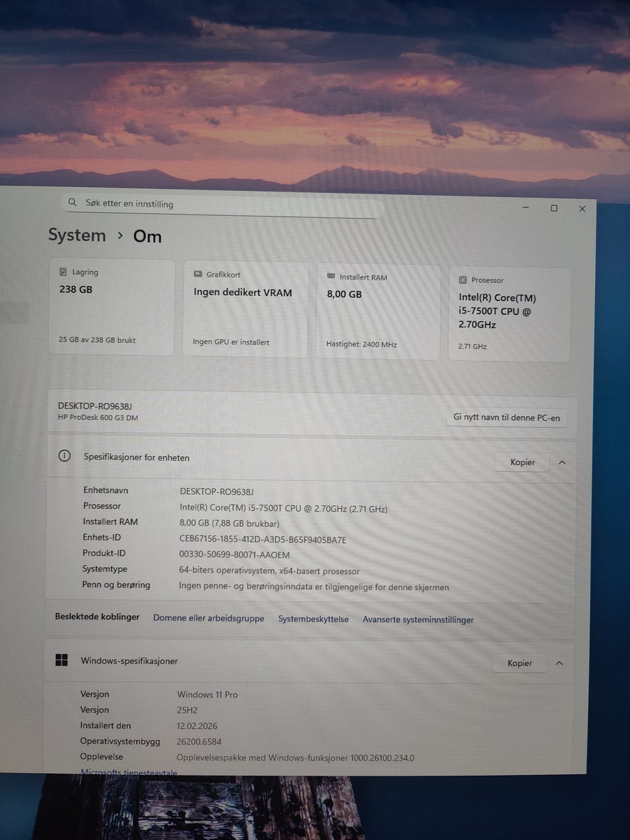The width and height of the screenshot is (630, 840).
Task: Click the HP ProDesk 600 G3 DM model text
Action: tap(98, 417)
